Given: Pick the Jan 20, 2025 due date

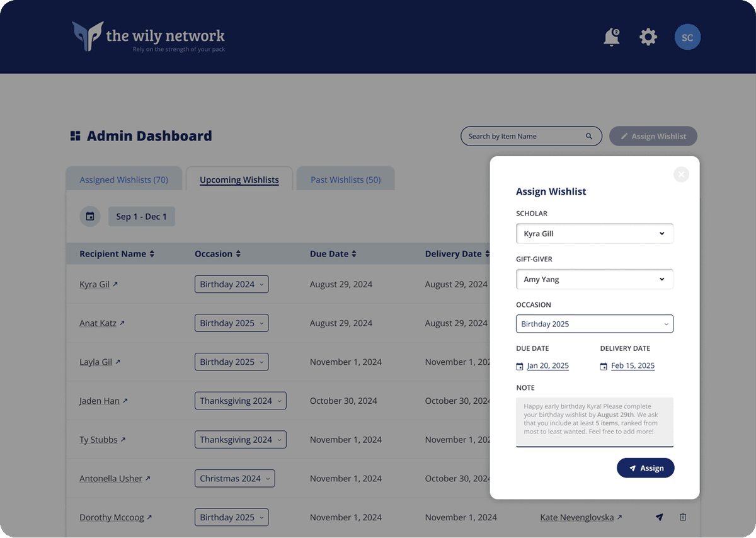Looking at the screenshot, I should (547, 366).
